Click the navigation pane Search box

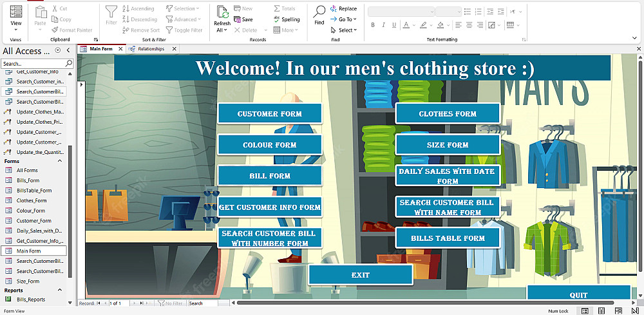tap(32, 64)
